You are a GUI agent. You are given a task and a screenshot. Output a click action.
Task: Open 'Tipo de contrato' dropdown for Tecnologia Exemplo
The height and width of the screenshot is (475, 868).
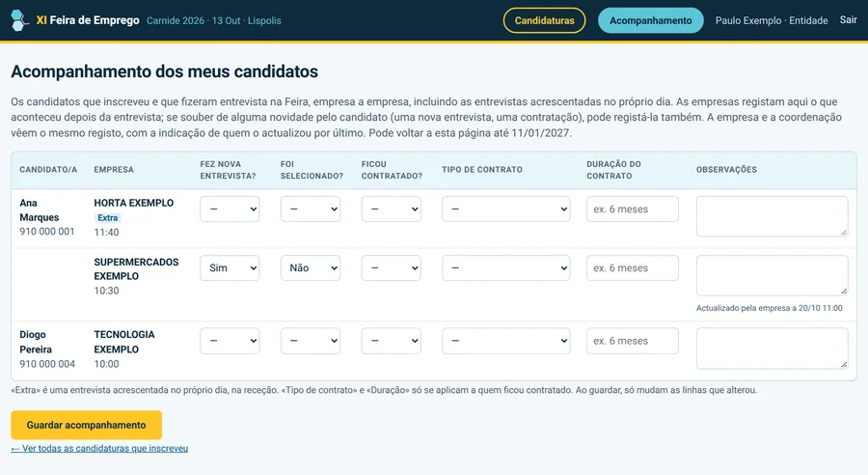506,341
